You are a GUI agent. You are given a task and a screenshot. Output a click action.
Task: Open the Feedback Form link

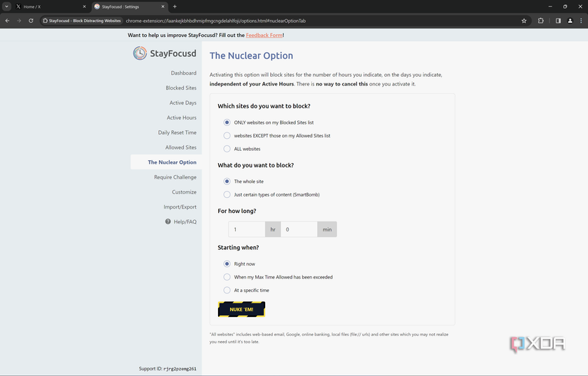pyautogui.click(x=264, y=35)
